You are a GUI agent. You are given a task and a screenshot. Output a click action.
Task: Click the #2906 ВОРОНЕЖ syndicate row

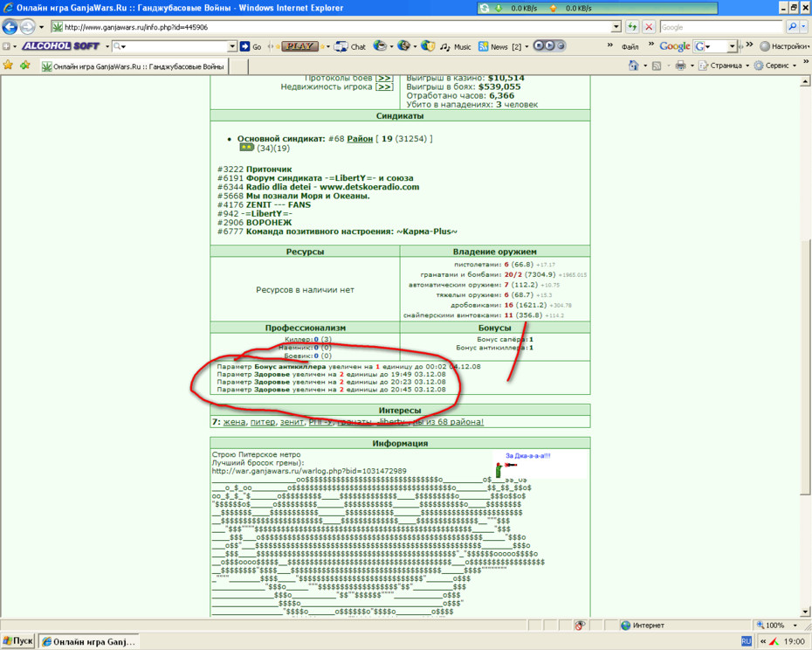pyautogui.click(x=255, y=223)
